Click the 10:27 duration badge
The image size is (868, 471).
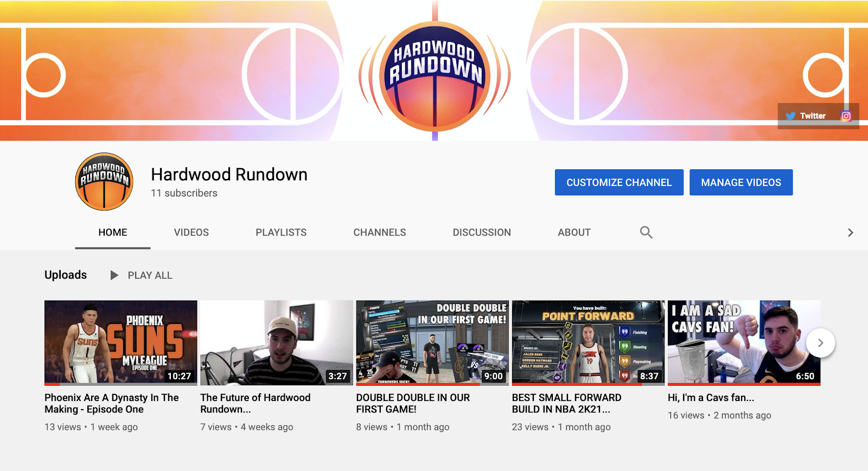(179, 376)
